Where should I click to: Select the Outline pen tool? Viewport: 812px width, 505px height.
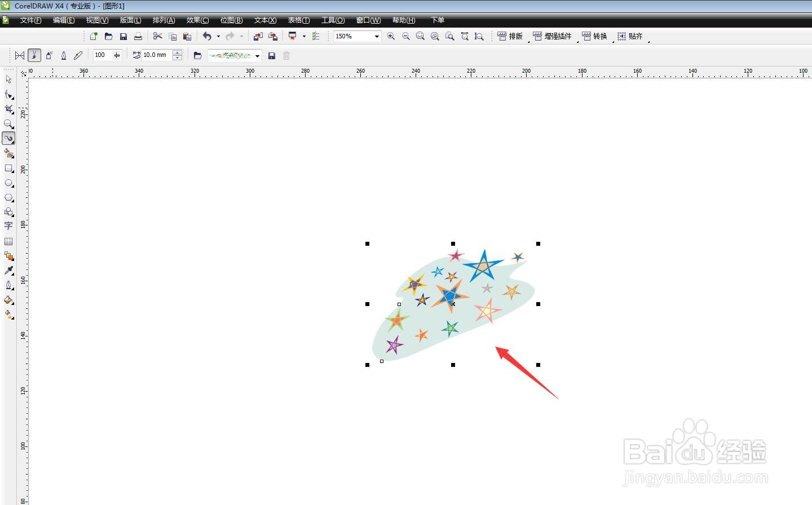[8, 285]
